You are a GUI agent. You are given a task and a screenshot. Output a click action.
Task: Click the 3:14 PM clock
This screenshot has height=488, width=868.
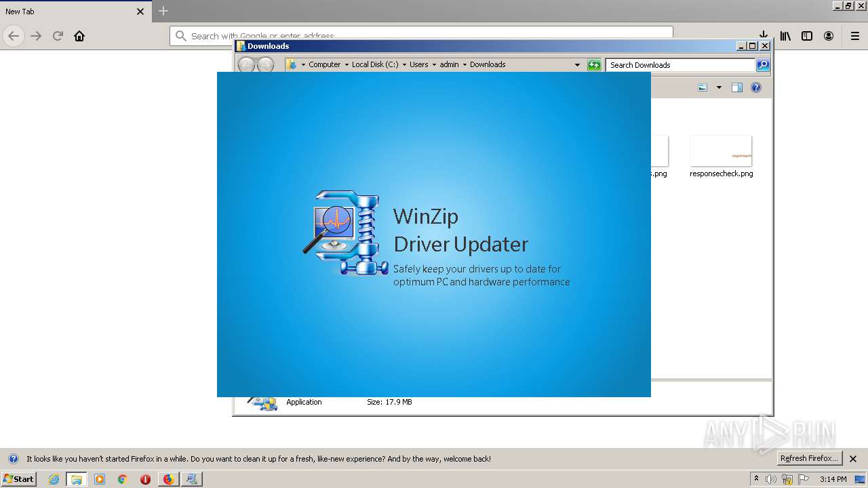tap(833, 479)
